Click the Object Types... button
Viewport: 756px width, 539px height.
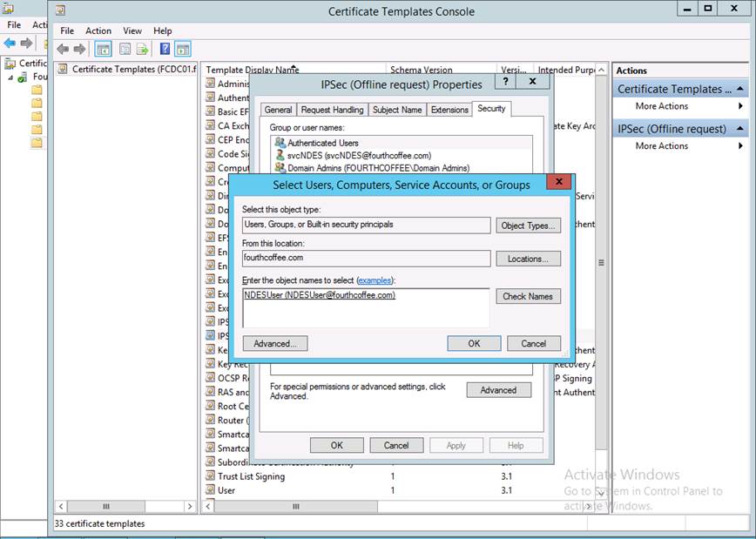[x=528, y=226]
